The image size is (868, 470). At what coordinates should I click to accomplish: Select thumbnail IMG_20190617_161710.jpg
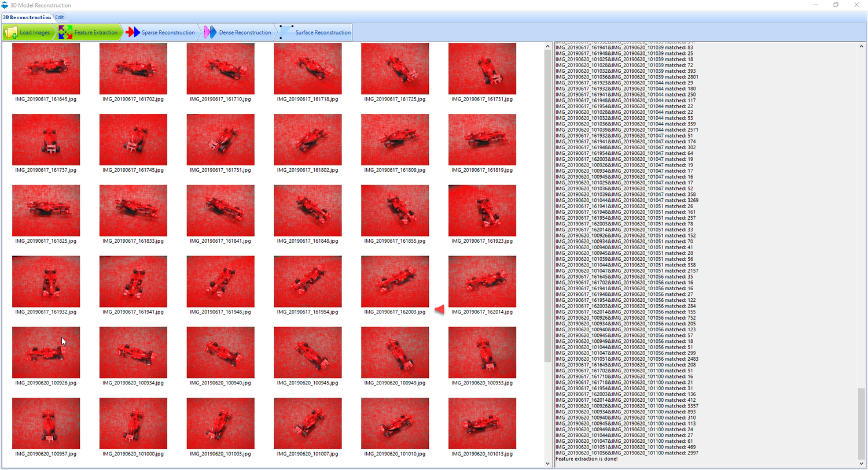point(220,69)
